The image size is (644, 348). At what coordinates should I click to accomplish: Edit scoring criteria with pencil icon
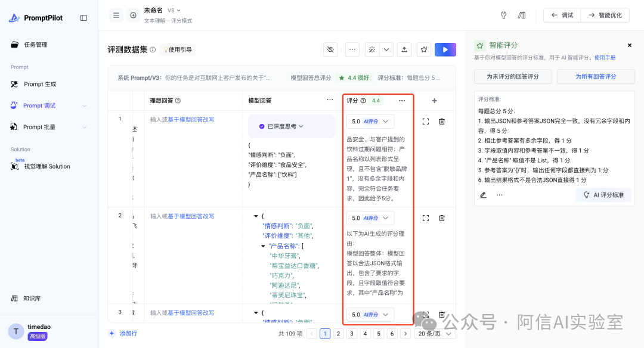[x=484, y=195]
